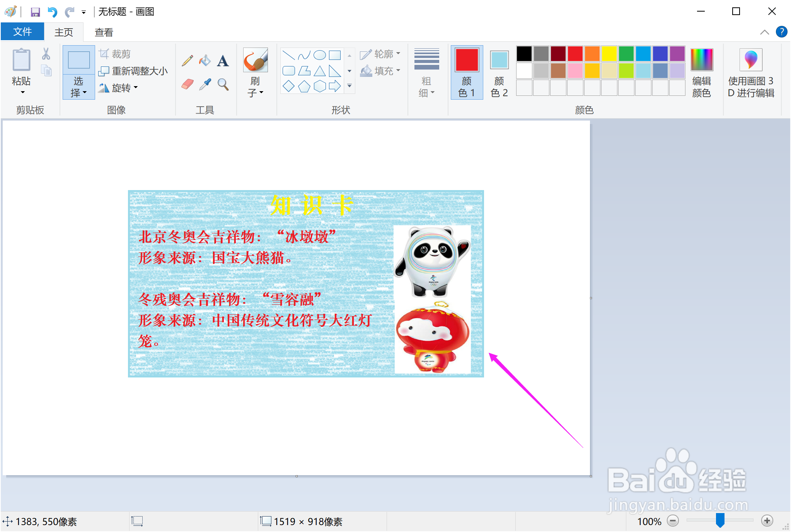
Task: Select the Color picker eyedropper tool
Action: pyautogui.click(x=205, y=84)
